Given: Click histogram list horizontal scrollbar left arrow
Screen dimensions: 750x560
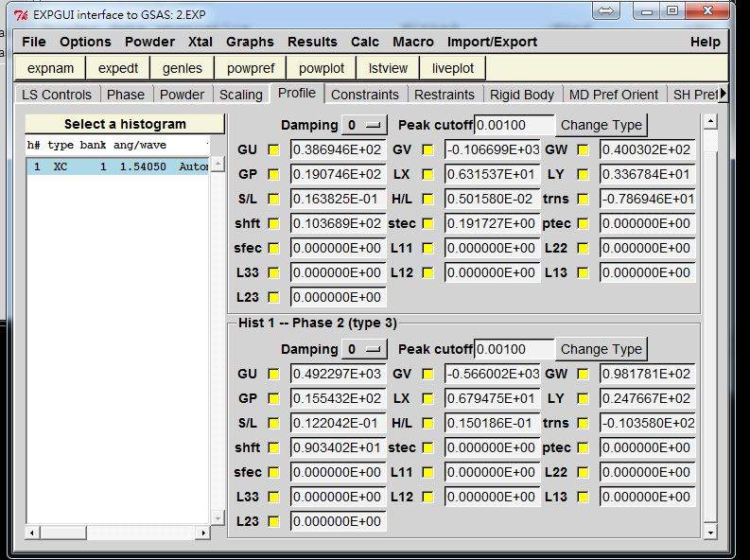Looking at the screenshot, I should (32, 533).
